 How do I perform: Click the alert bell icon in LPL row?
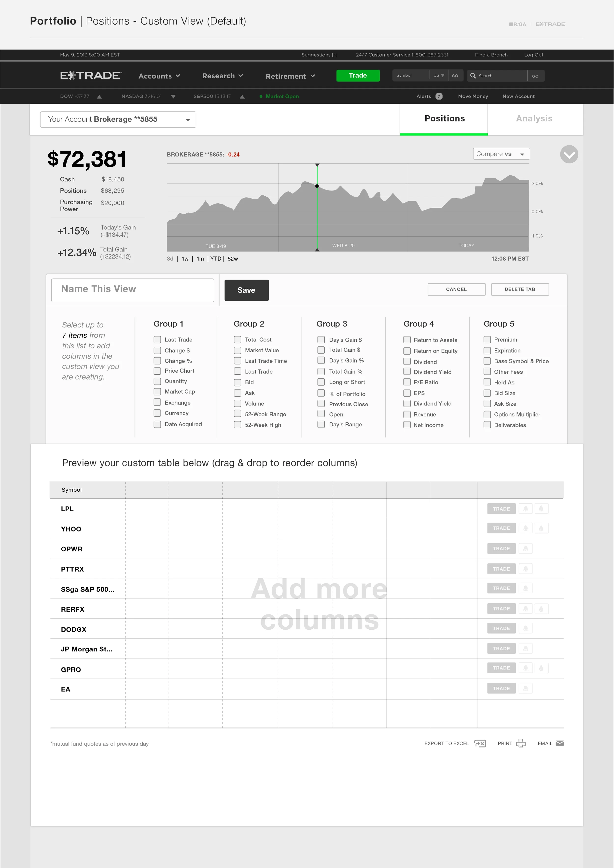tap(526, 509)
